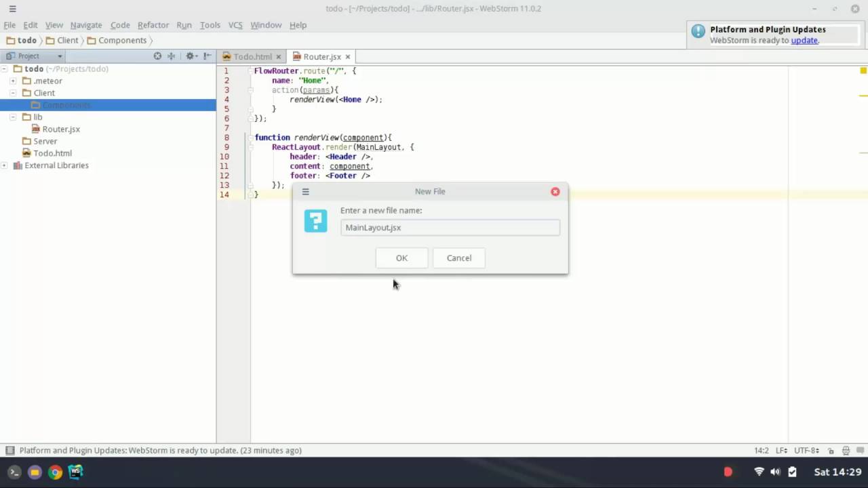Open the Code menu
Image resolution: width=868 pixels, height=488 pixels.
click(120, 25)
